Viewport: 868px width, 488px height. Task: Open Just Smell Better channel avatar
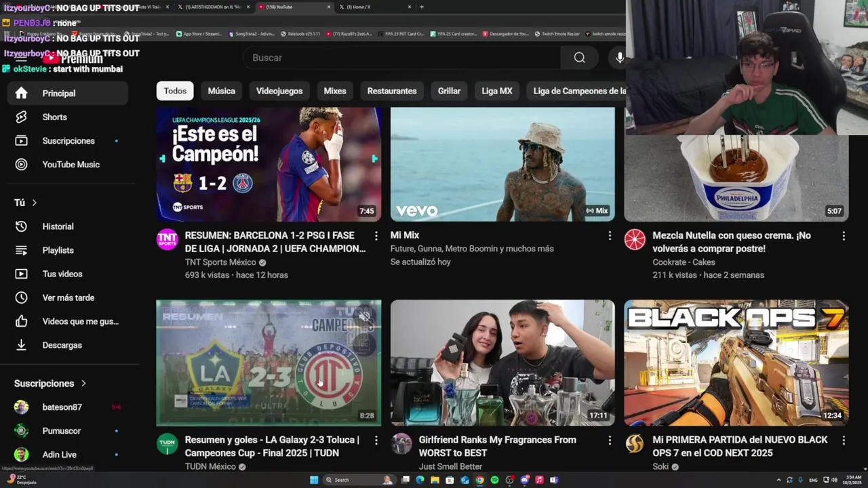[401, 444]
